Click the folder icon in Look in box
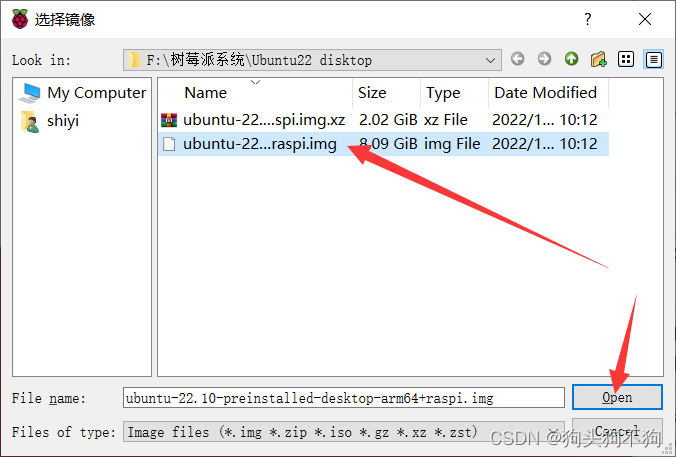676x457 pixels. [135, 60]
